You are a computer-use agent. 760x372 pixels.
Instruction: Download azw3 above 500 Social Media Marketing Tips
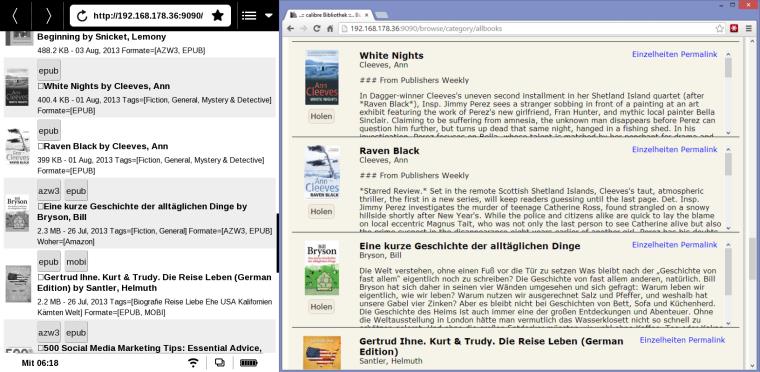pyautogui.click(x=48, y=333)
